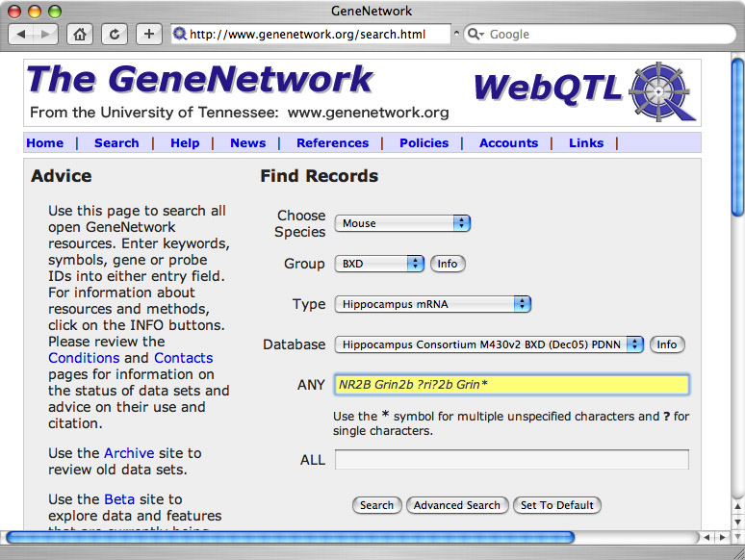Expand the Group BXD dropdown
The height and width of the screenshot is (560, 745).
[x=379, y=264]
